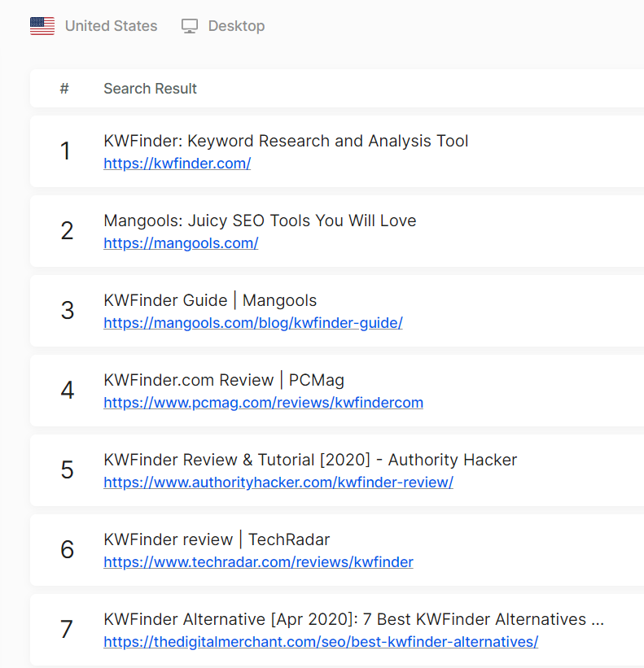Click the KWFinder Guide | Mangools title
Image resolution: width=644 pixels, height=668 pixels.
(x=210, y=300)
